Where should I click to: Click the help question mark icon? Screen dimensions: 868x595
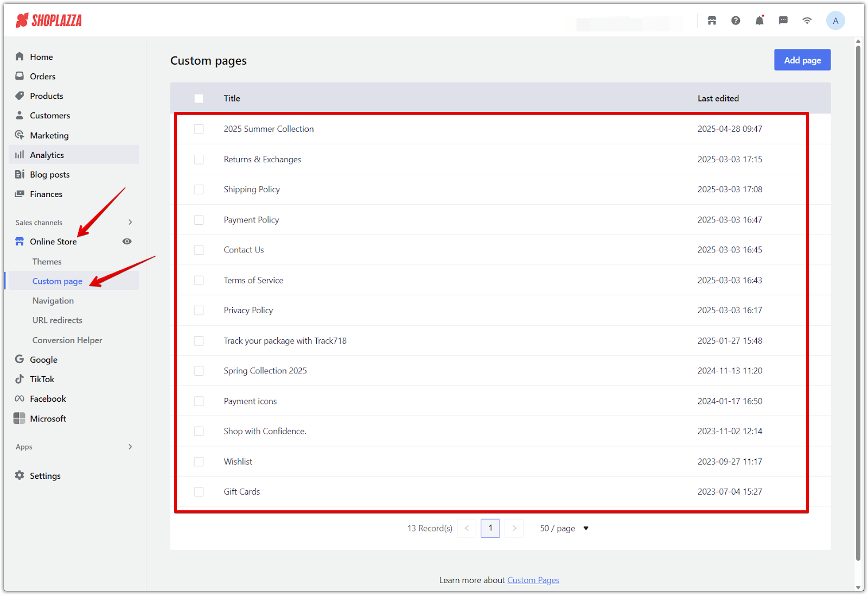tap(736, 21)
